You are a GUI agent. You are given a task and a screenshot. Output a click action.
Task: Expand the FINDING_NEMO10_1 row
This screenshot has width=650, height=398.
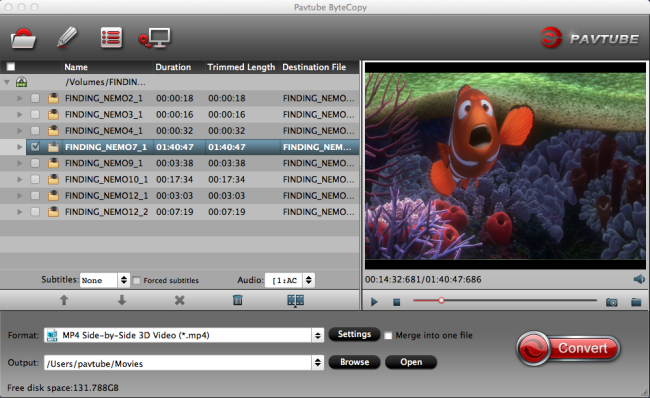pos(19,179)
